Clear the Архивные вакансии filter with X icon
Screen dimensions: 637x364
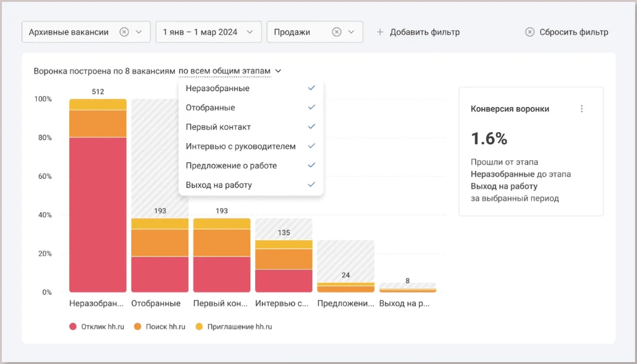[x=124, y=32]
